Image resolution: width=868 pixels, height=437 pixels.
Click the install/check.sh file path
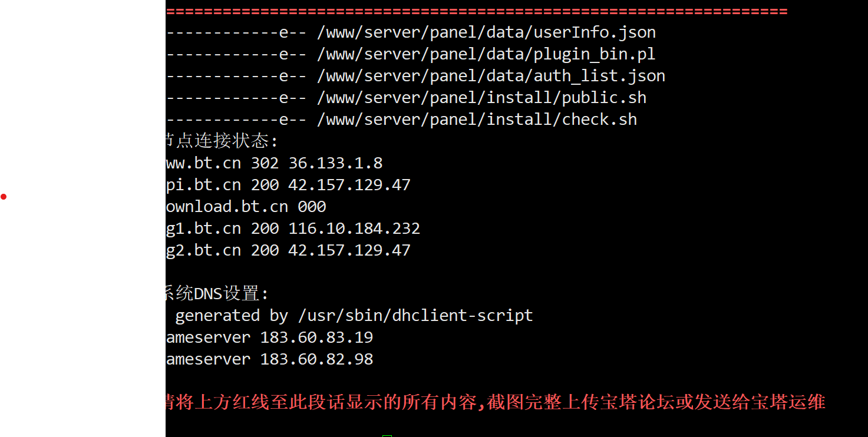pyautogui.click(x=477, y=120)
